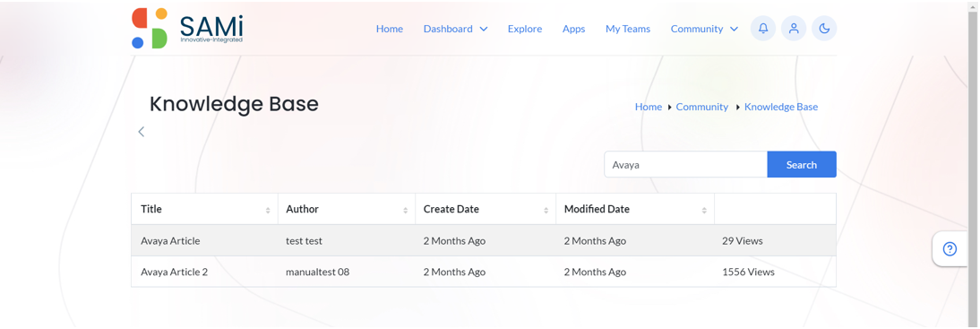Go back using the left chevron arrow
This screenshot has width=980, height=329.
[x=142, y=132]
